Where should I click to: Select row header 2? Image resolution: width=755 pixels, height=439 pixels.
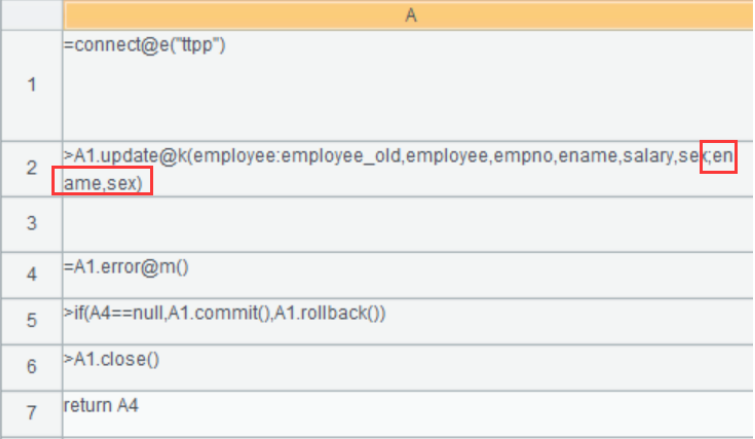coord(30,168)
